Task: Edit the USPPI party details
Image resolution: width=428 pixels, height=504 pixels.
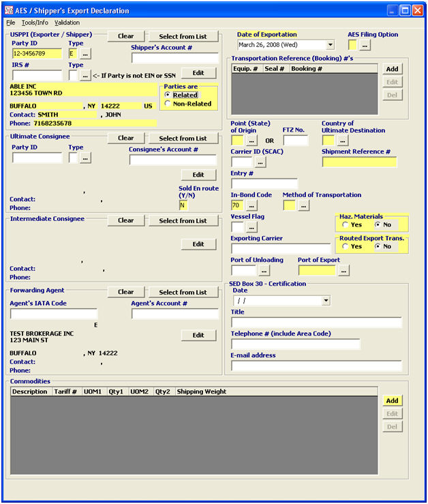Action: coord(198,73)
